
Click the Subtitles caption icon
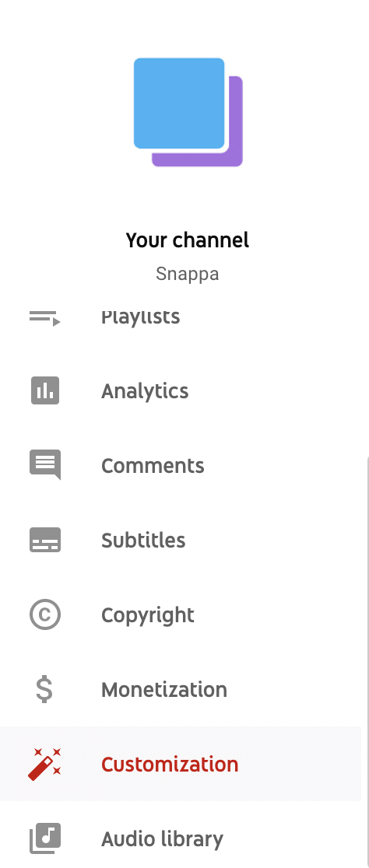(45, 541)
